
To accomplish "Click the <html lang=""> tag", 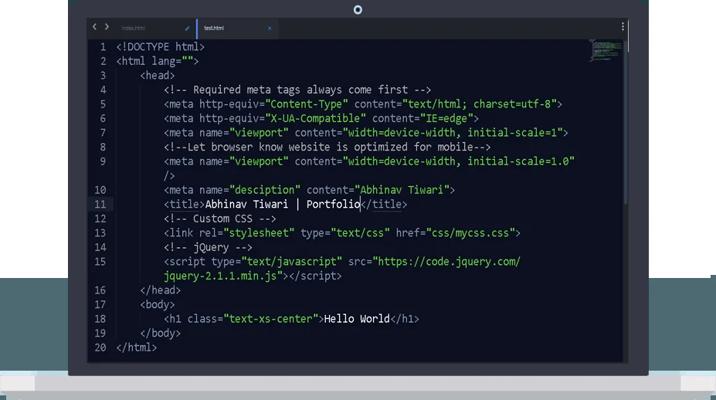I will pos(158,61).
